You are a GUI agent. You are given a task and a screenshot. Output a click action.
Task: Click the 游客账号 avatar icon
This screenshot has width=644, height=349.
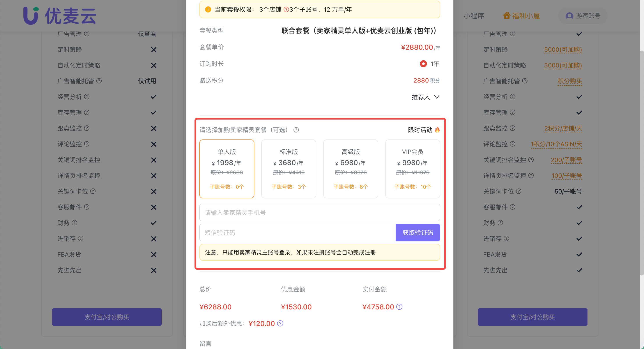[x=569, y=16]
